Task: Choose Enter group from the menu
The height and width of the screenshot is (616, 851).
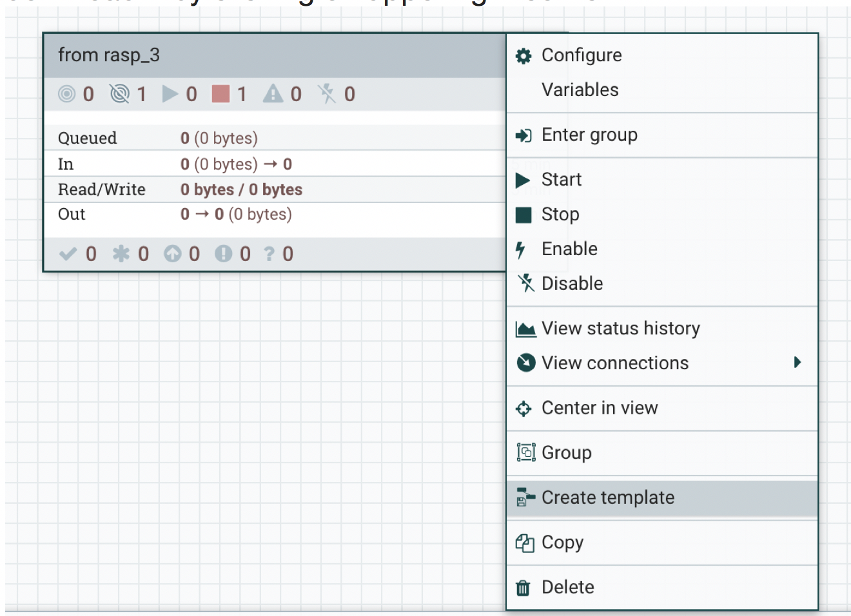Action: coord(590,135)
